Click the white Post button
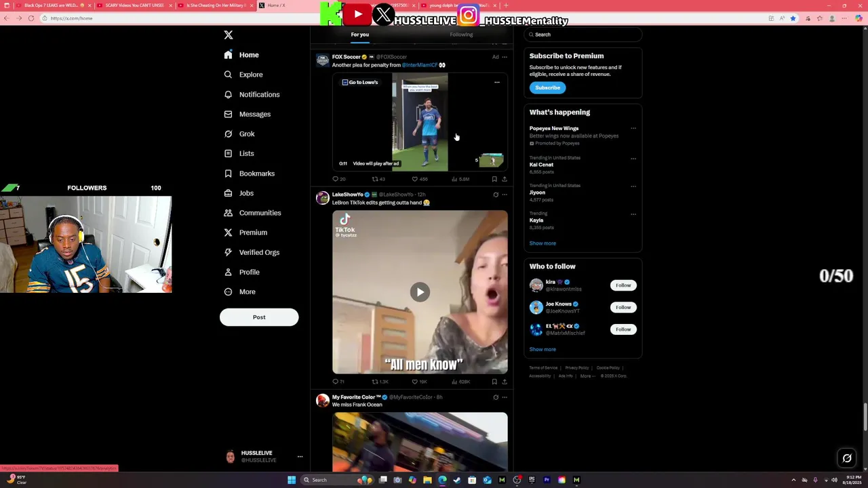868x488 pixels. (259, 317)
